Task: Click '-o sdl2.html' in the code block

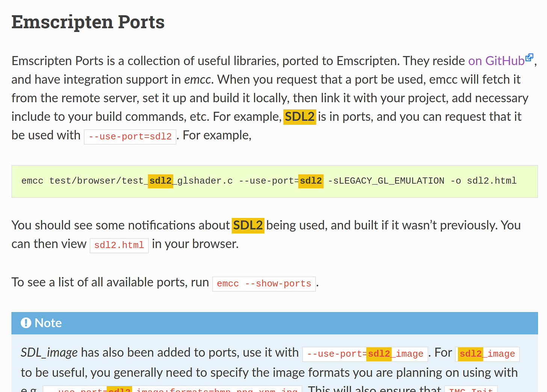Action: pyautogui.click(x=484, y=181)
